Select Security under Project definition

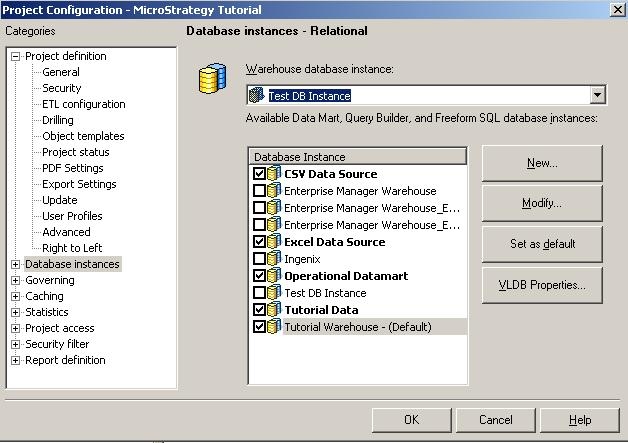pos(61,89)
